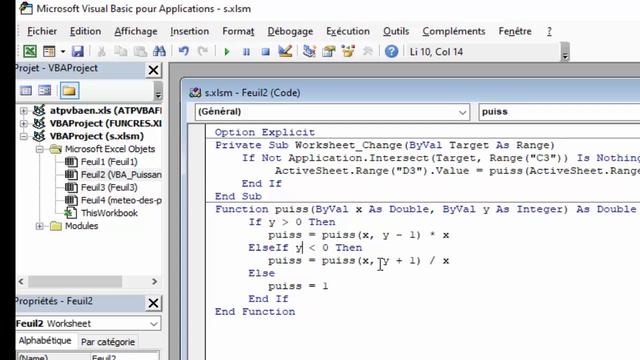
Task: Open the Affichage menu
Action: pyautogui.click(x=136, y=31)
